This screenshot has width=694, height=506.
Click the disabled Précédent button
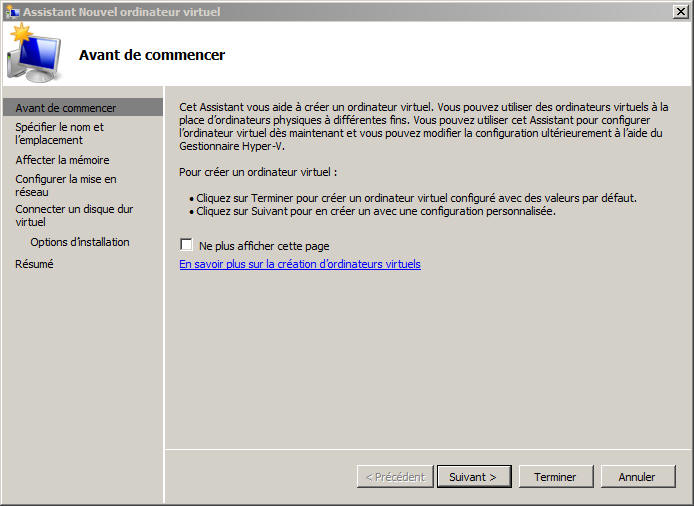click(395, 476)
